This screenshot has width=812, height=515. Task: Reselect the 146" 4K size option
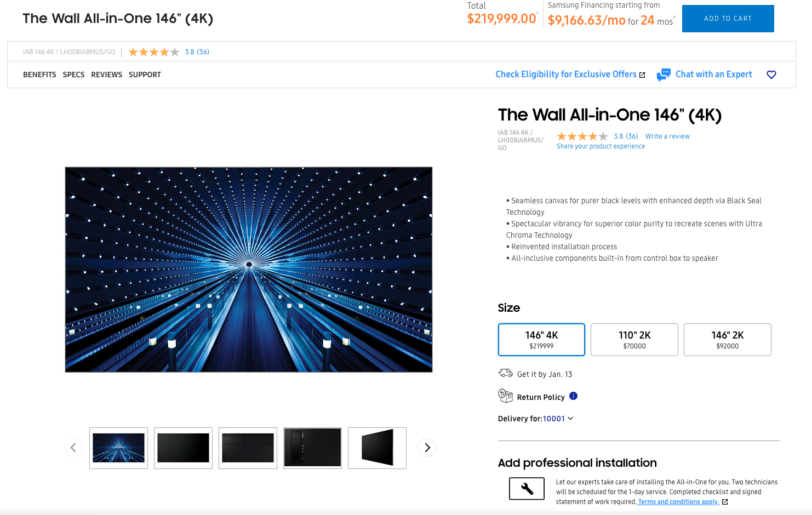point(541,339)
